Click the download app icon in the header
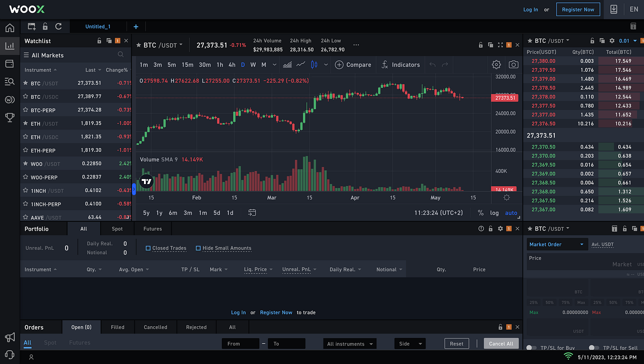This screenshot has height=364, width=644. click(614, 9)
